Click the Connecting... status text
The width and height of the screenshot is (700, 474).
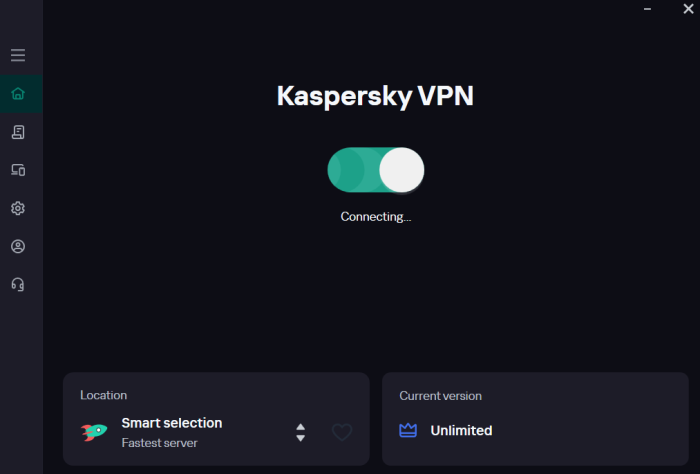[x=376, y=216]
